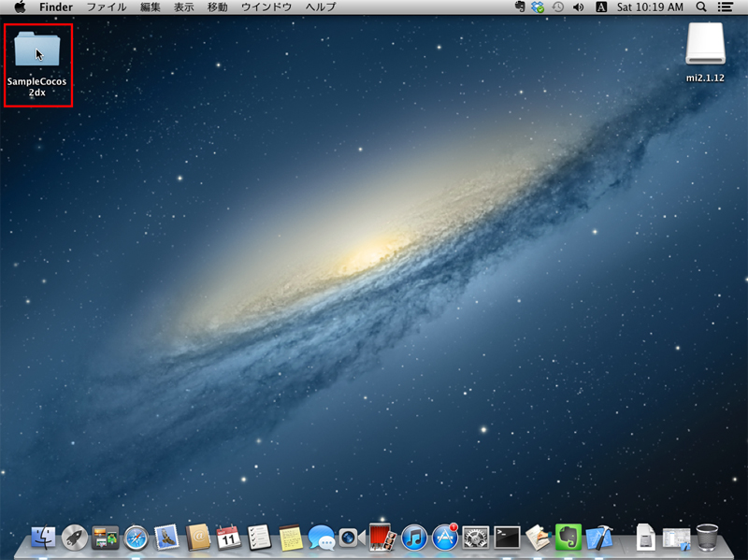This screenshot has width=748, height=560.
Task: Open the ウインドウ menu
Action: (x=266, y=7)
